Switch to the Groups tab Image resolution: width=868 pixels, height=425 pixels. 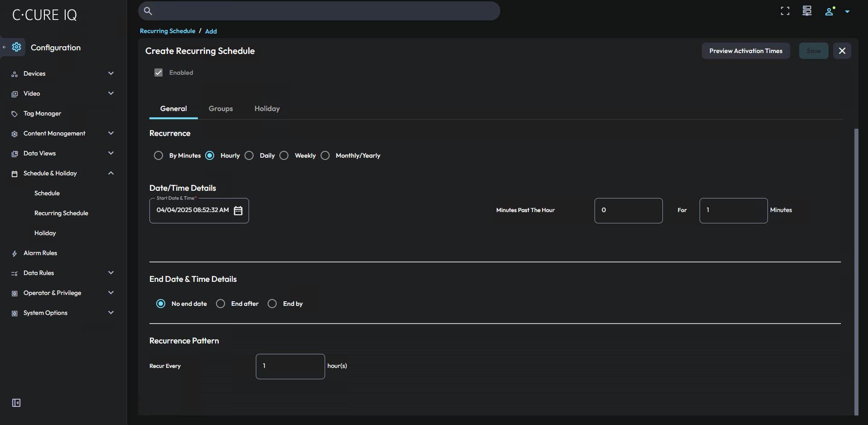pyautogui.click(x=221, y=109)
